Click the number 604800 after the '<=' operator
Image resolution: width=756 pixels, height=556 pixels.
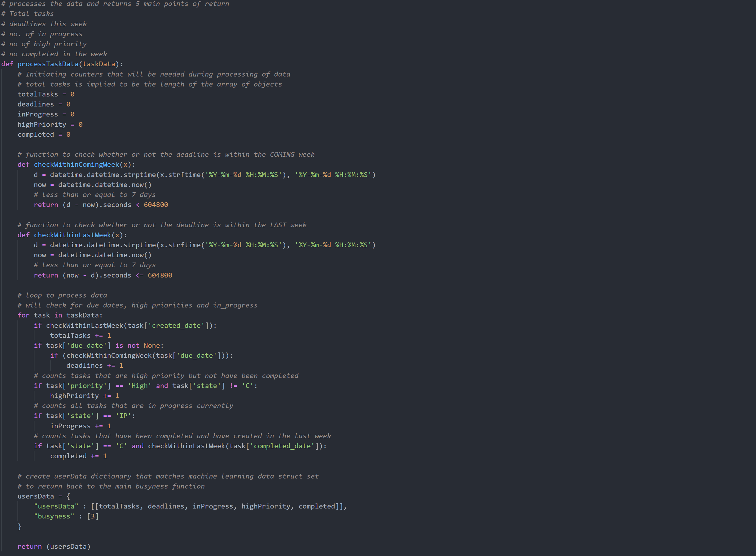point(160,275)
